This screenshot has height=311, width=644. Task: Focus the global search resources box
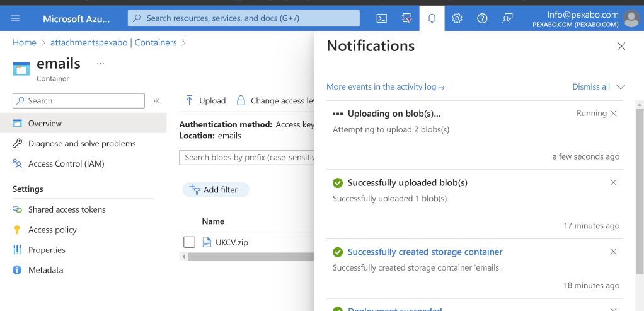tap(244, 18)
